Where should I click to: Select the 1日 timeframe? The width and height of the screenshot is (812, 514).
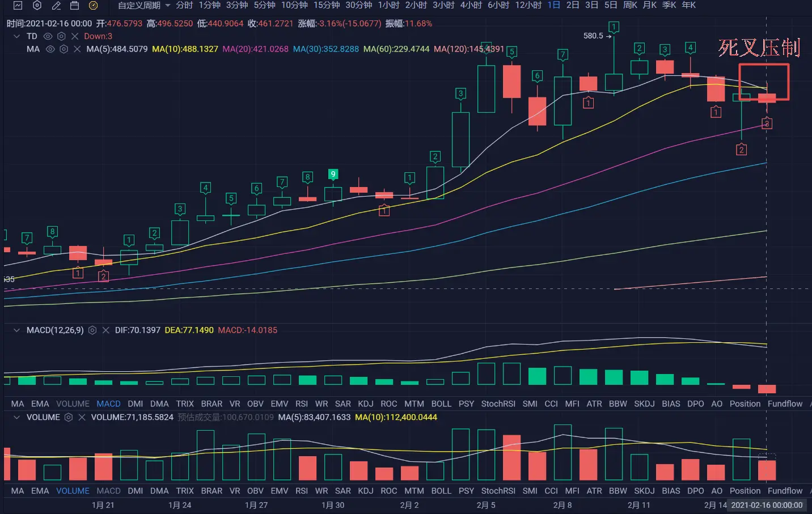[x=554, y=5]
